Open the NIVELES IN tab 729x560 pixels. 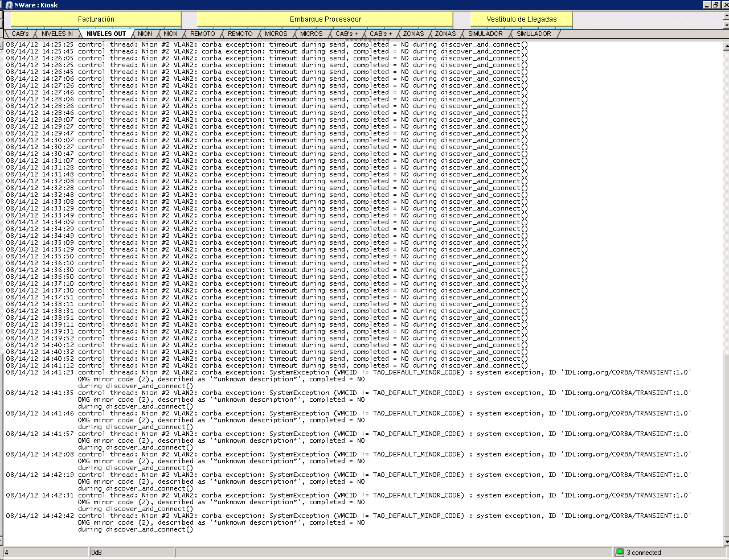click(57, 34)
